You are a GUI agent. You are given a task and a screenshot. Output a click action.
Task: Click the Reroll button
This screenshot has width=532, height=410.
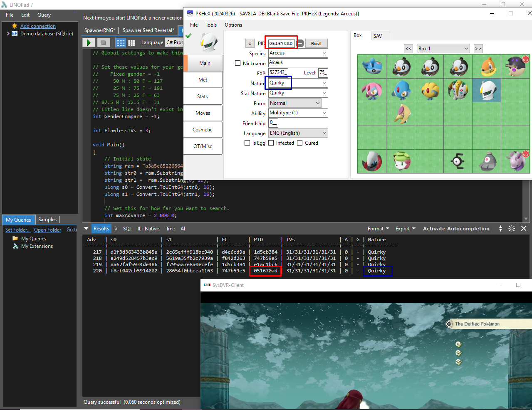pos(316,43)
